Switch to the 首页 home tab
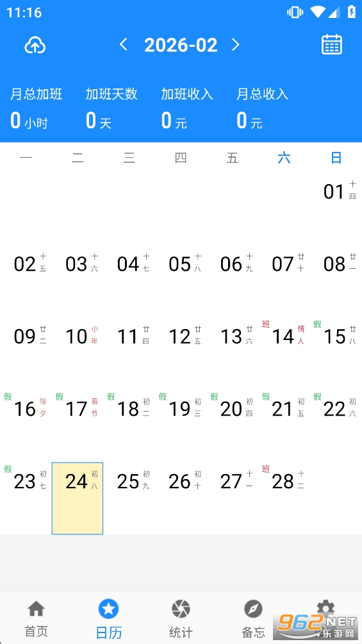The height and width of the screenshot is (644, 362). click(36, 618)
